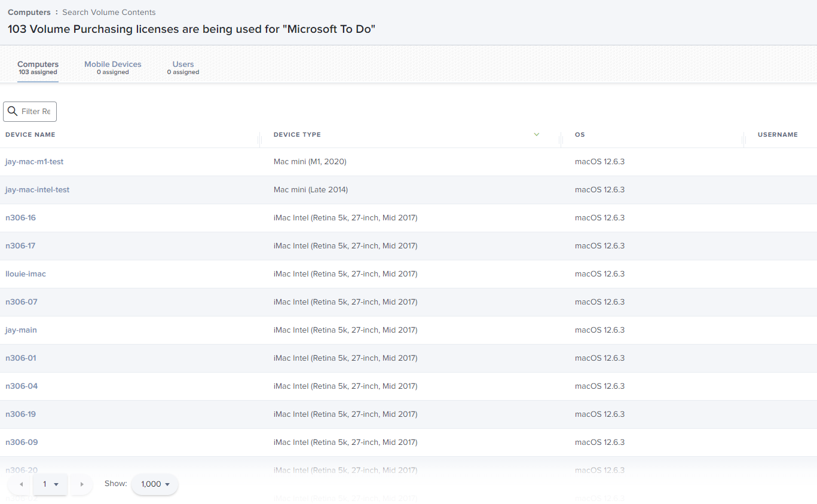The width and height of the screenshot is (817, 504).
Task: Open device n306-09
Action: click(x=22, y=442)
